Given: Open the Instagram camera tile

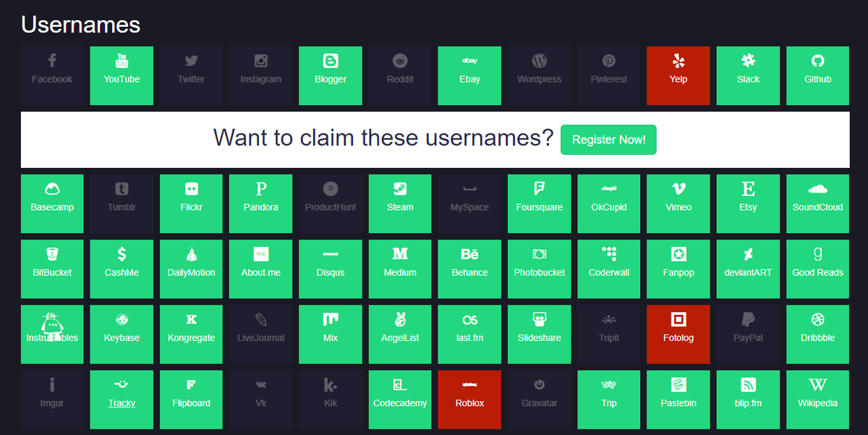Looking at the screenshot, I should (260, 76).
